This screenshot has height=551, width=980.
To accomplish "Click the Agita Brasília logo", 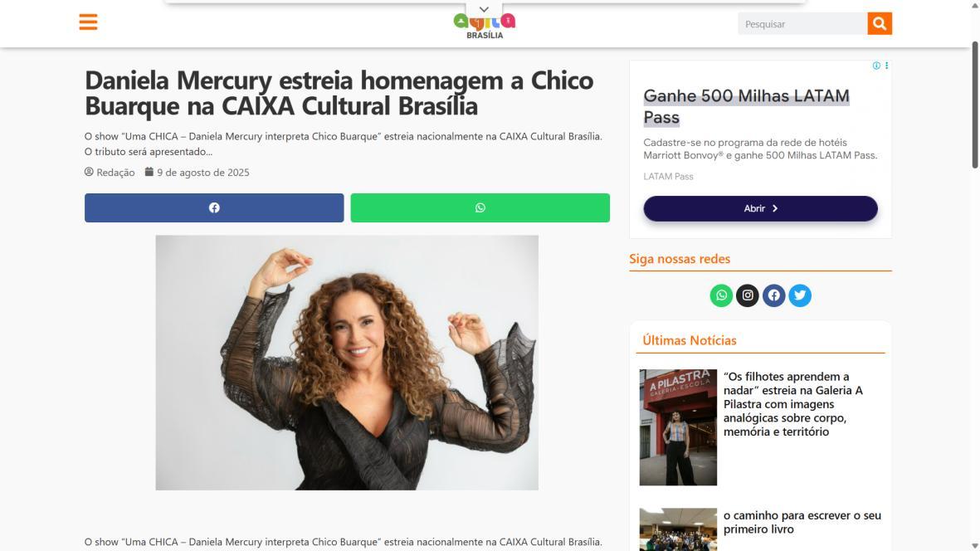I will tap(485, 27).
